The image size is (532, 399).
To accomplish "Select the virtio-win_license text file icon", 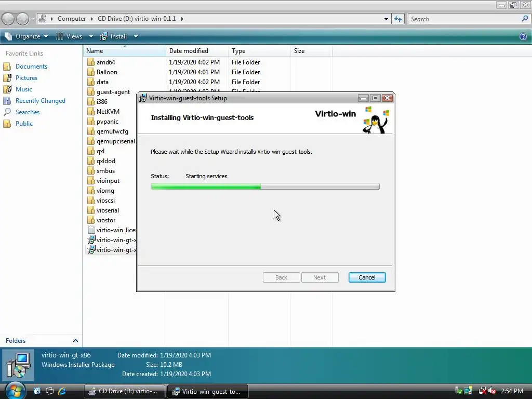I will 91,230.
